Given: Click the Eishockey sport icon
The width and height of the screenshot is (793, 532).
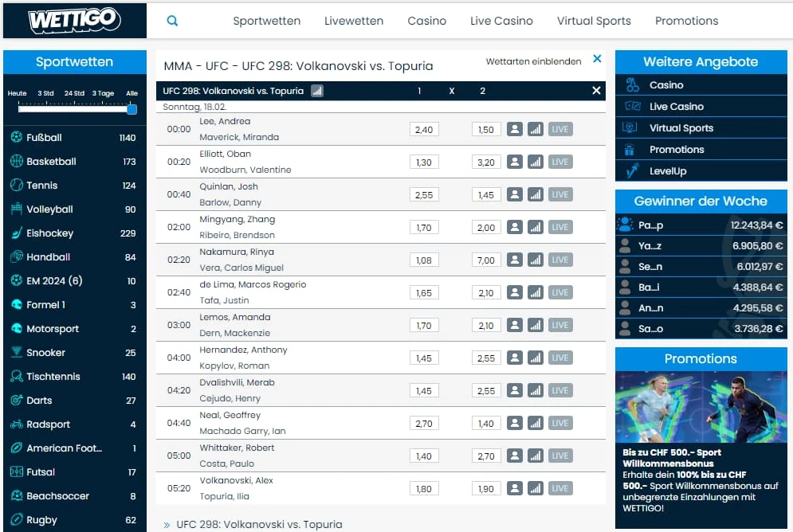Looking at the screenshot, I should (17, 233).
